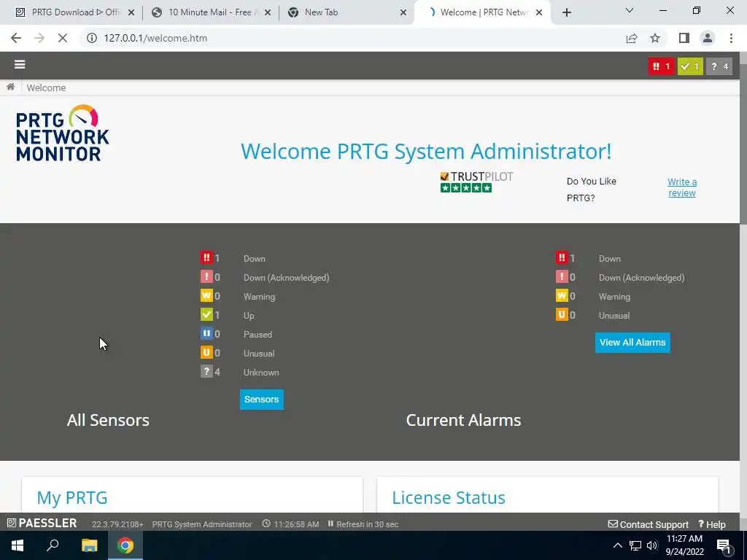Bookmark this page with the star icon
The image size is (747, 560).
tap(655, 38)
